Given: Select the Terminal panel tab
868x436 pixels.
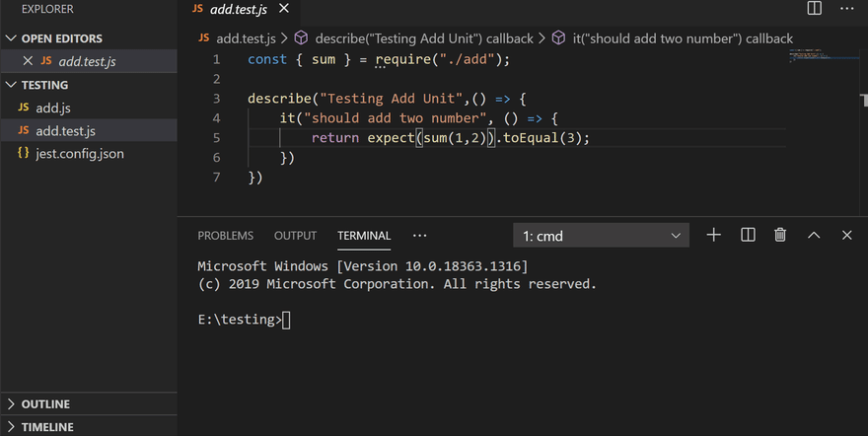Looking at the screenshot, I should pos(364,236).
